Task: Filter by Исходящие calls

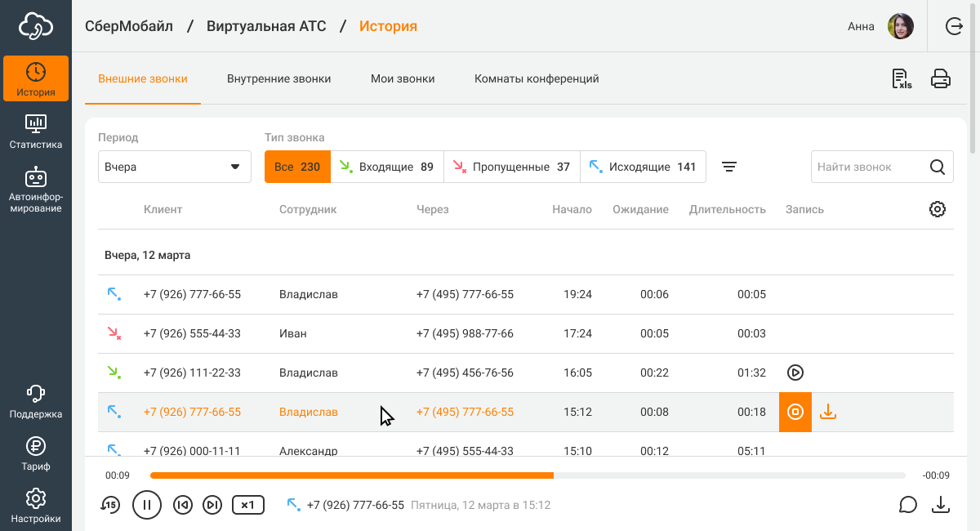Action: [643, 167]
